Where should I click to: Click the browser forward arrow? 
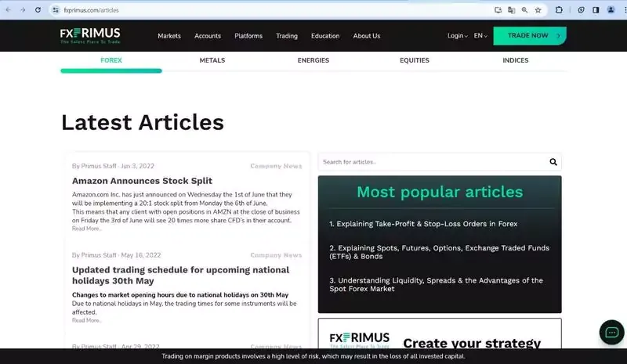23,10
